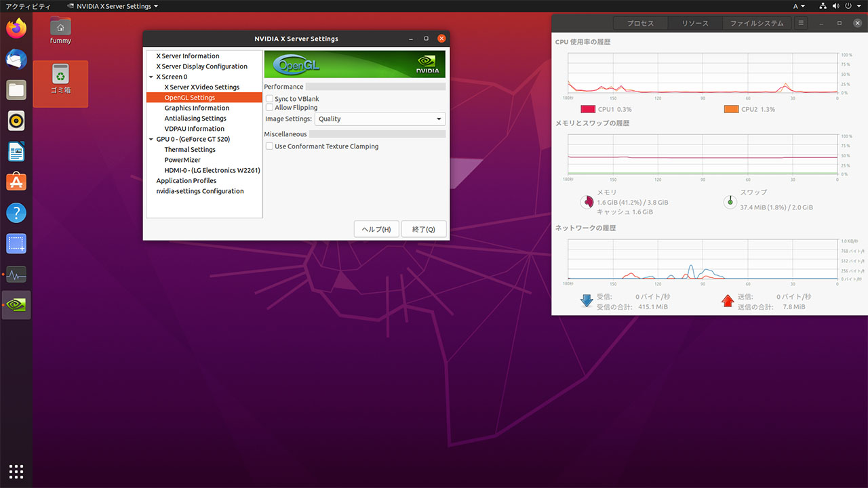Switch to the ファイルシステム tab

click(x=756, y=23)
